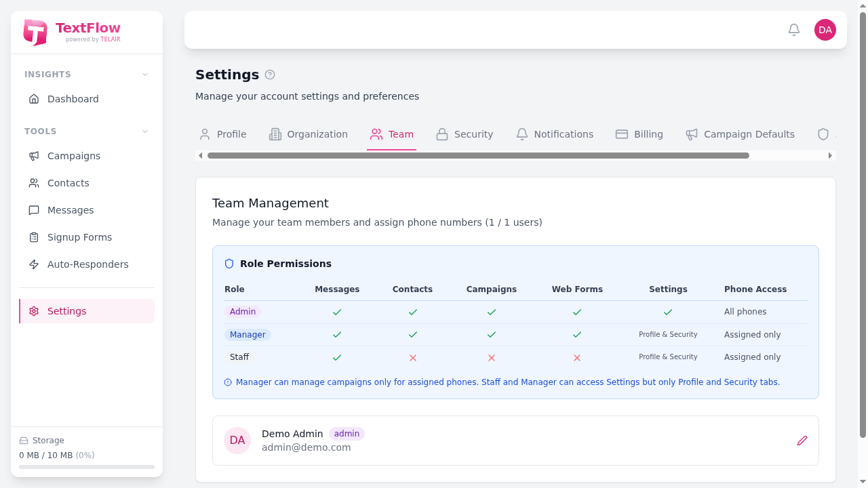Select the Contacts icon in the sidebar
This screenshot has height=488, width=868.
pyautogui.click(x=34, y=183)
